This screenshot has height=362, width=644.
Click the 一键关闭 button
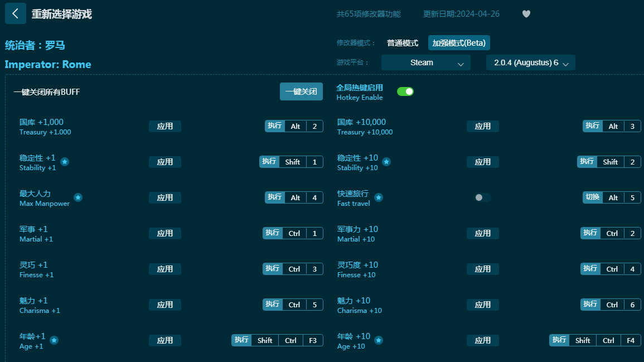301,91
